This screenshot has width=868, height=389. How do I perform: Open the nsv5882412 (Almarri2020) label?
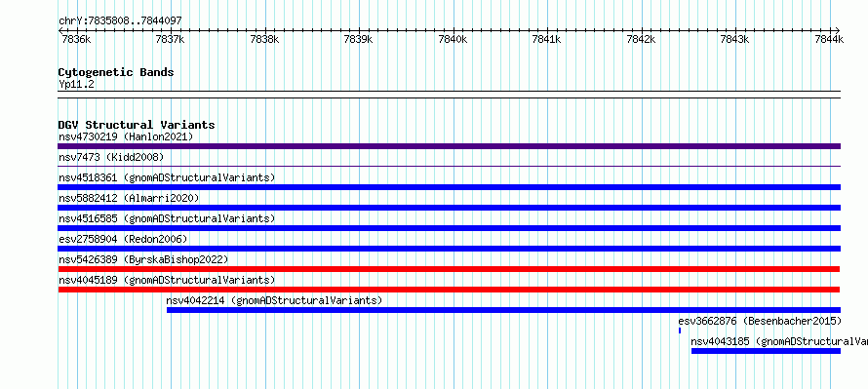tap(129, 198)
